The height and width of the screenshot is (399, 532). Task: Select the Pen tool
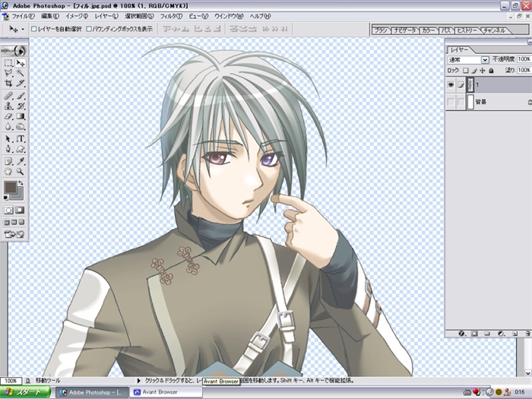[x=8, y=149]
